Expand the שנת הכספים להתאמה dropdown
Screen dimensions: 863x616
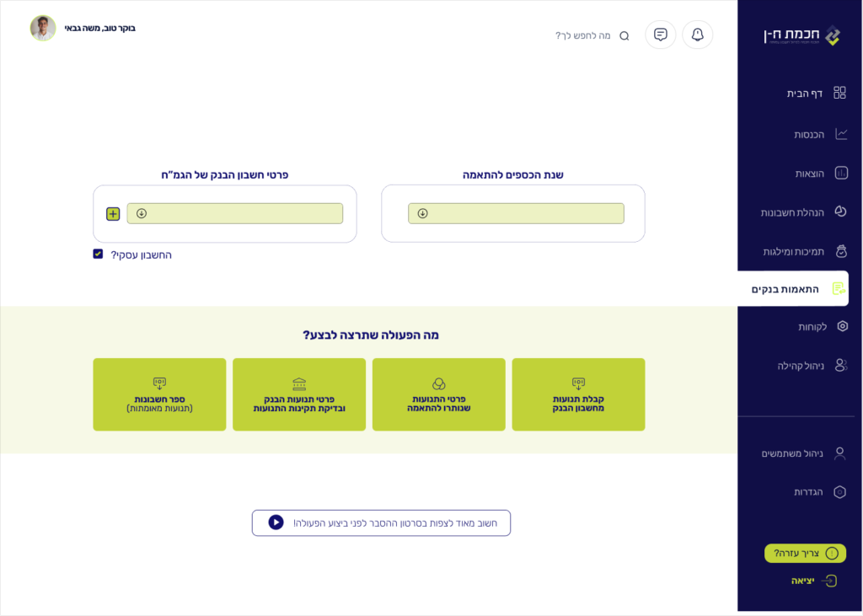516,213
